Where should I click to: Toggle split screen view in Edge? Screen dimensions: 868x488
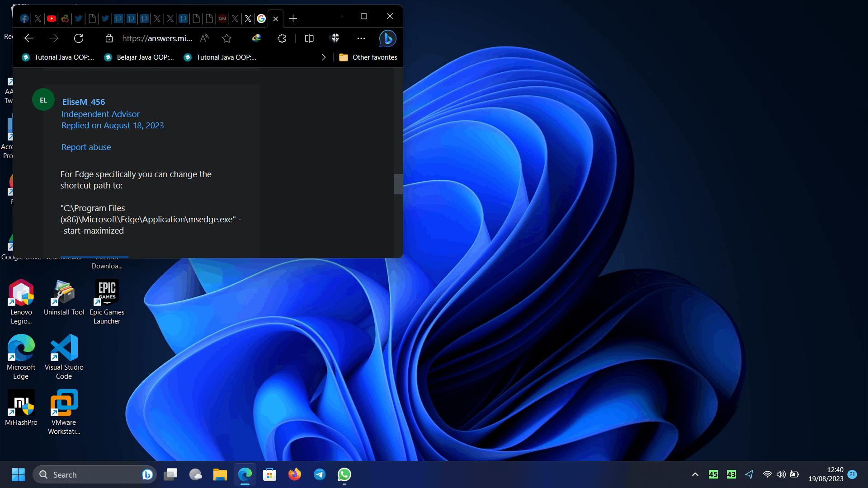tap(309, 38)
